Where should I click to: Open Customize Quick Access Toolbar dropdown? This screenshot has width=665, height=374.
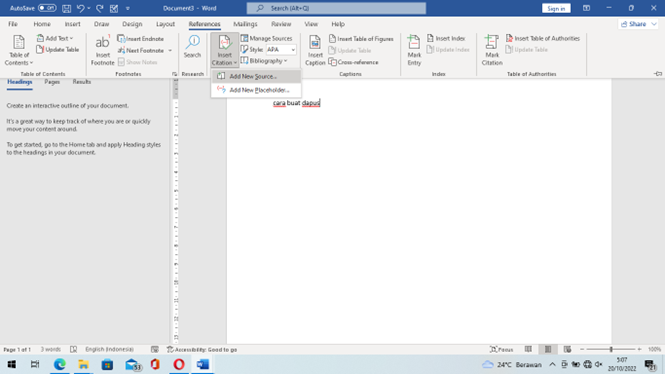[128, 8]
